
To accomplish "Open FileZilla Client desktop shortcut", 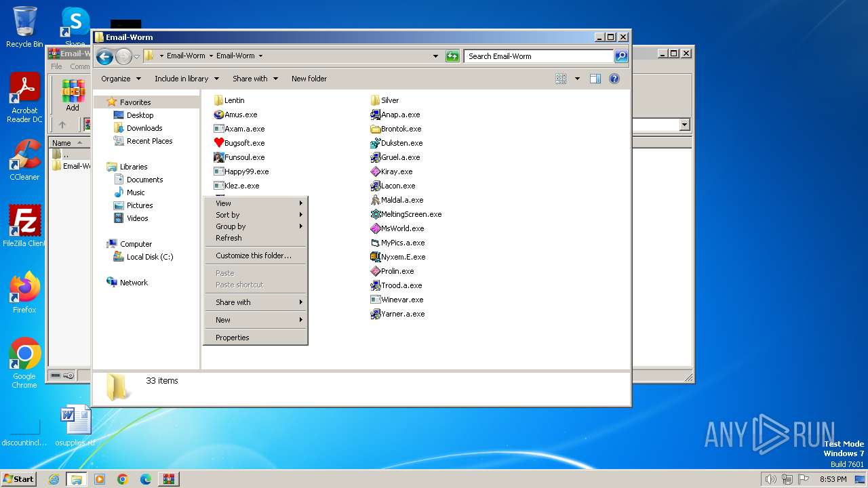I will (x=24, y=226).
